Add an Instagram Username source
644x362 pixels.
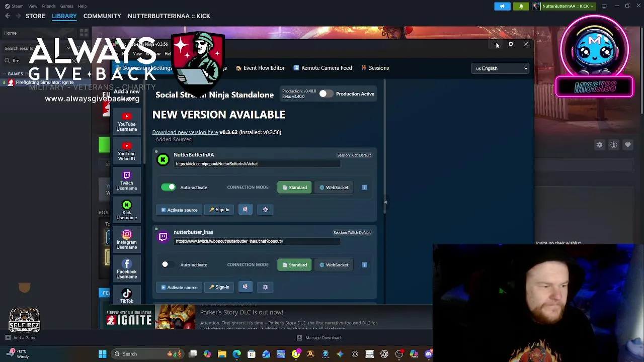coord(127,240)
